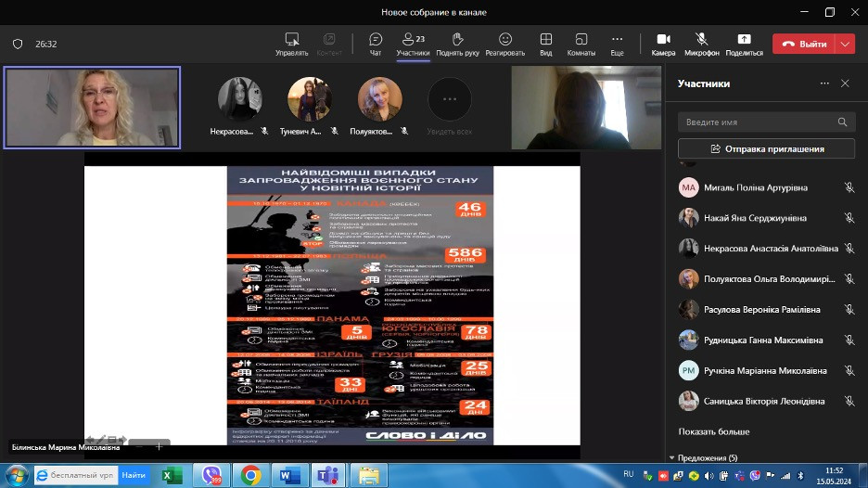Select participant Полуяктова Ольга Володимирівна in list
Image resolution: width=868 pixels, height=488 pixels.
(x=766, y=278)
